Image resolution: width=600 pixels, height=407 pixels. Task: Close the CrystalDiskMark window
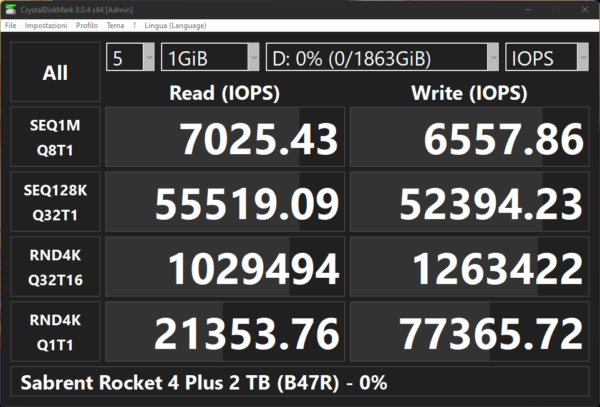(x=586, y=8)
